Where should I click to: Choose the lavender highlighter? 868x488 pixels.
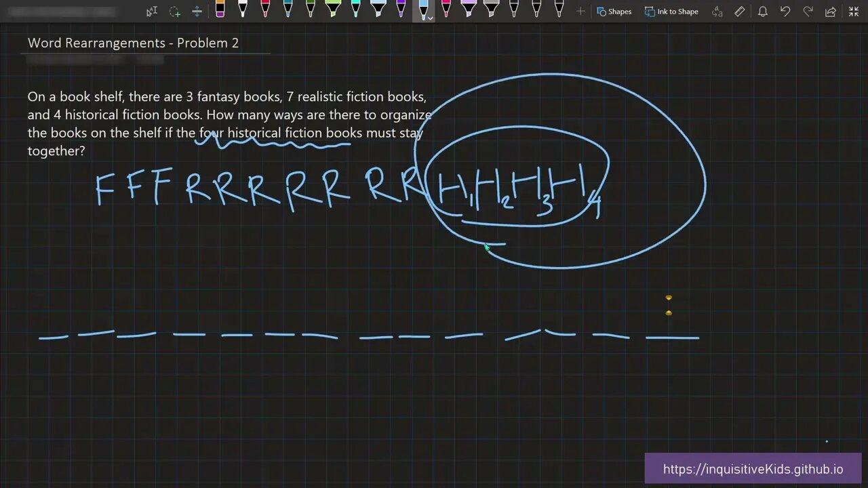click(469, 10)
